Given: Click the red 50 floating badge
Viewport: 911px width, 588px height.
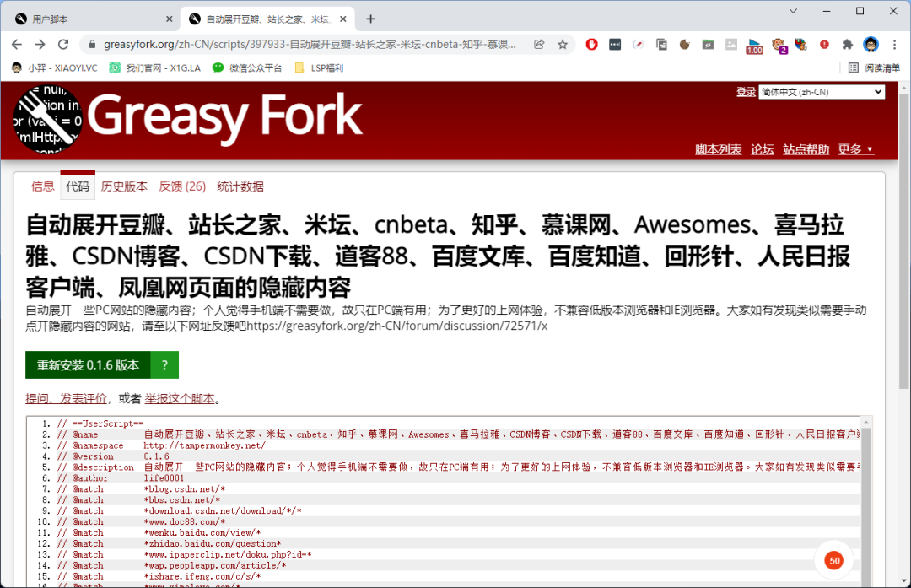Looking at the screenshot, I should (x=834, y=561).
